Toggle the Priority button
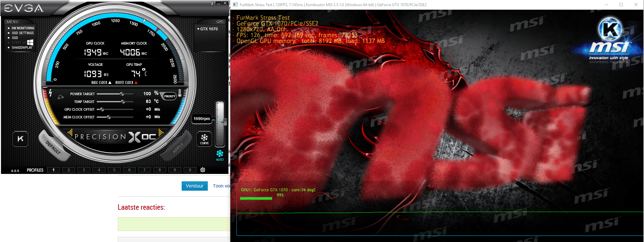Screen dimensions: 644x242 coord(169,96)
